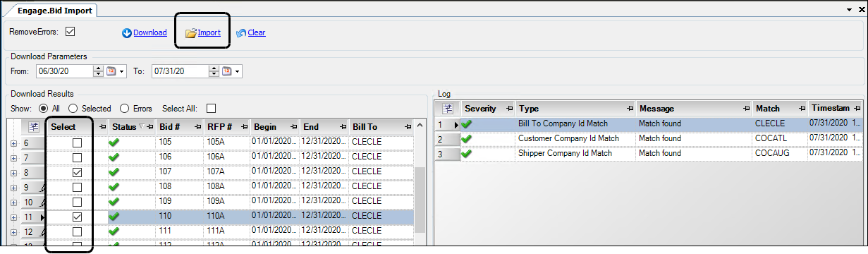Image resolution: width=868 pixels, height=254 pixels.
Task: Click the Download arrow icon
Action: 127,33
